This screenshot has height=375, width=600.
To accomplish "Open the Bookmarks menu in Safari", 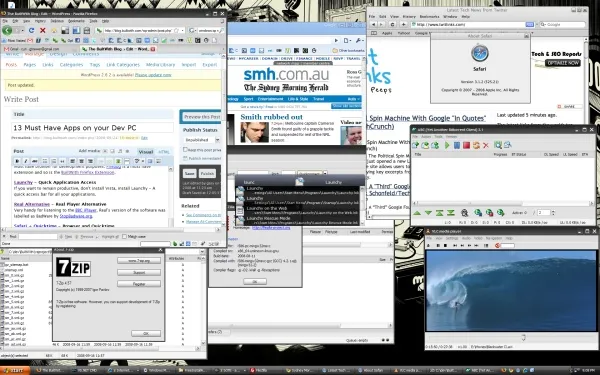I will click(x=429, y=17).
